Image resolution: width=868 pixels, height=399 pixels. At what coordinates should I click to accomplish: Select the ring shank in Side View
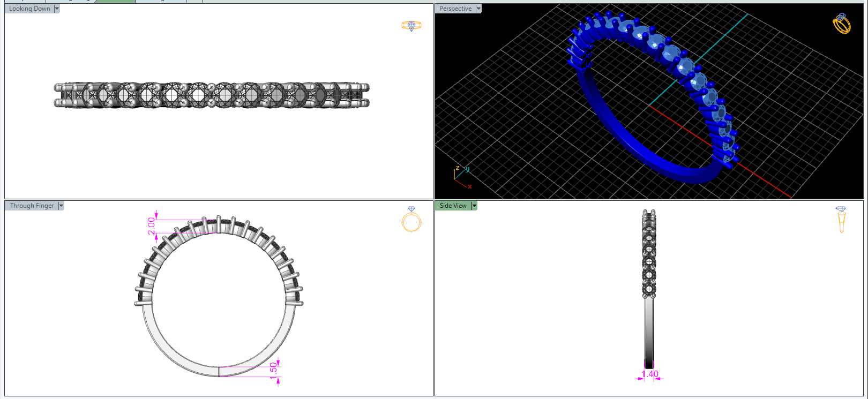tap(649, 332)
